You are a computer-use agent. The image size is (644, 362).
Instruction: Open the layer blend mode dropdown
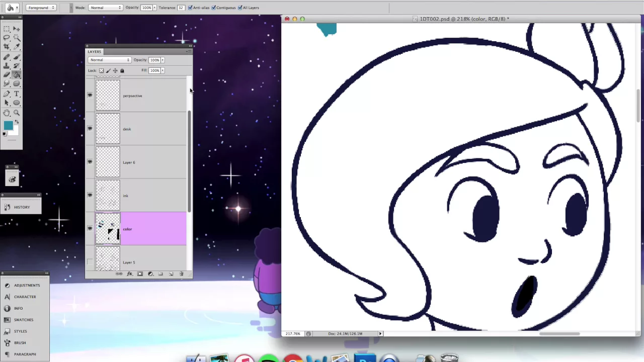point(109,60)
